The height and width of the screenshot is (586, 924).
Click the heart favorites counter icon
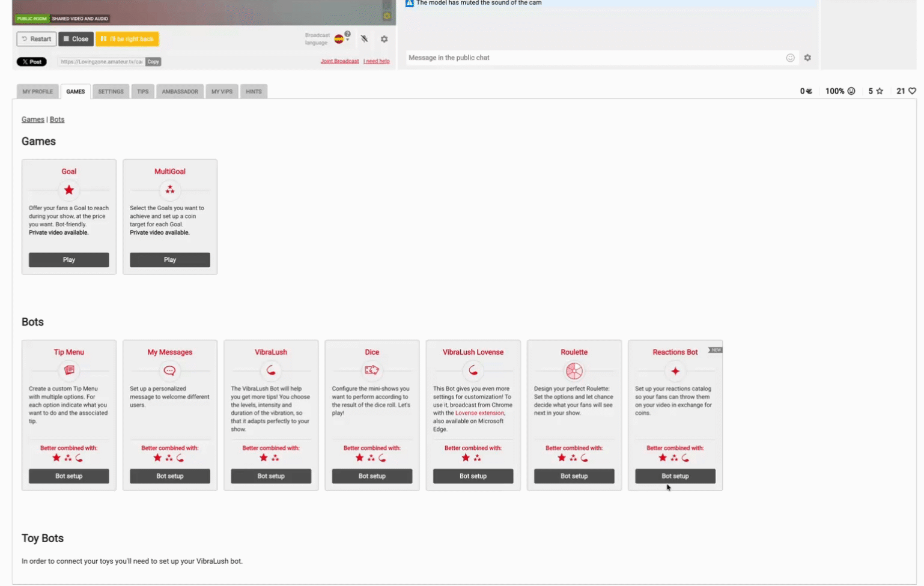pos(913,91)
